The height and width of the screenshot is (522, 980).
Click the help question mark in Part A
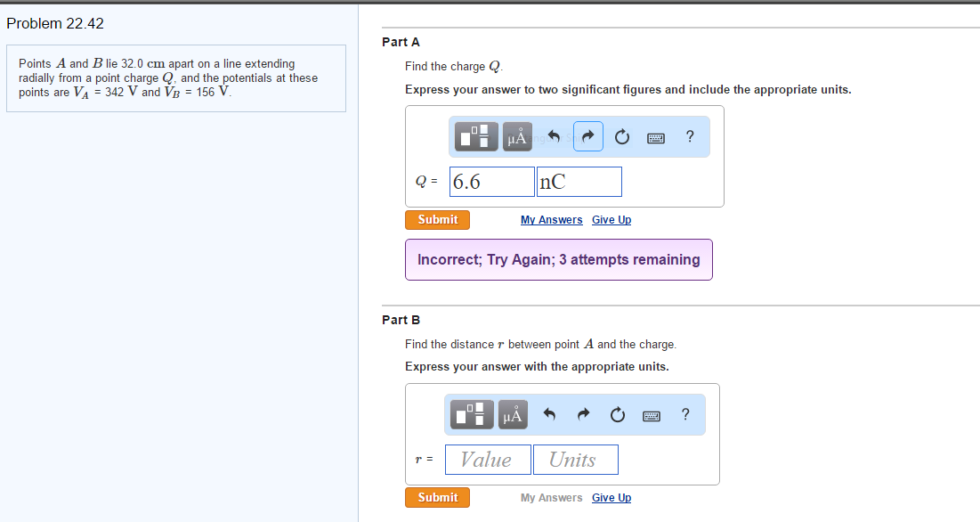[688, 136]
